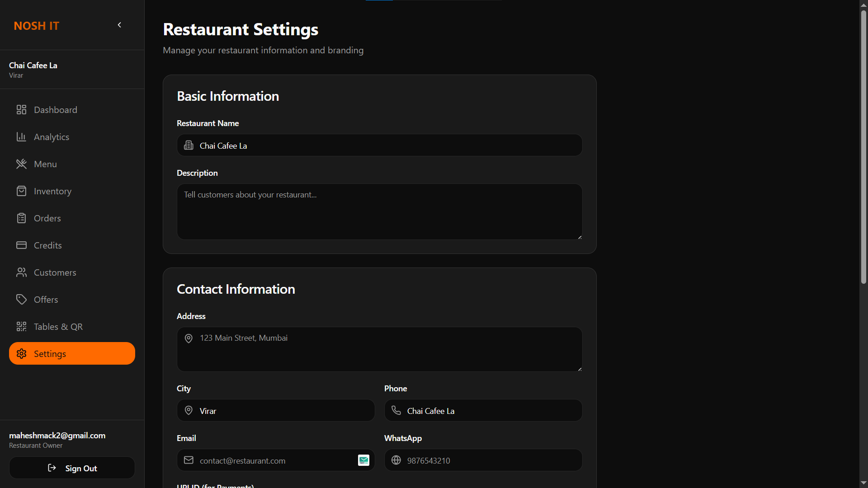Collapse the sidebar with chevron arrow
Image resolution: width=868 pixels, height=488 pixels.
pyautogui.click(x=119, y=25)
